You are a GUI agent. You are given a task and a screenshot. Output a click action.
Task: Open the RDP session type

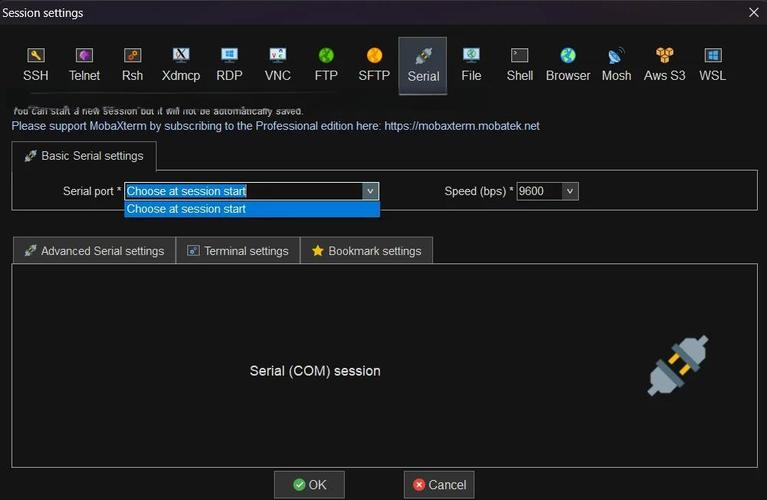tap(229, 65)
